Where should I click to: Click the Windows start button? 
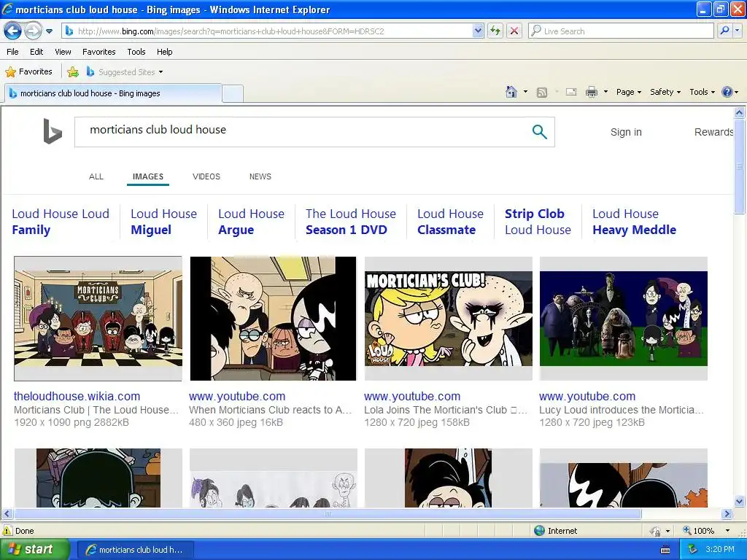coord(34,550)
